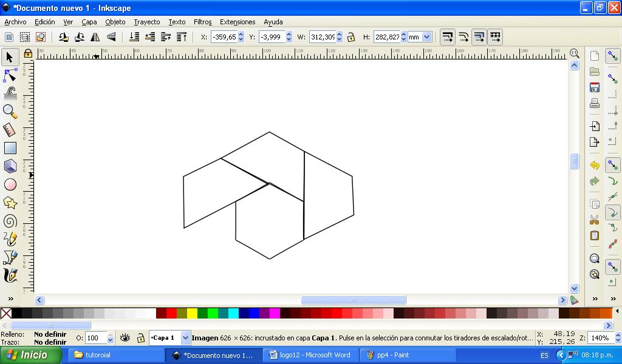This screenshot has height=364, width=622.
Task: Raise selection to top
Action: [182, 37]
